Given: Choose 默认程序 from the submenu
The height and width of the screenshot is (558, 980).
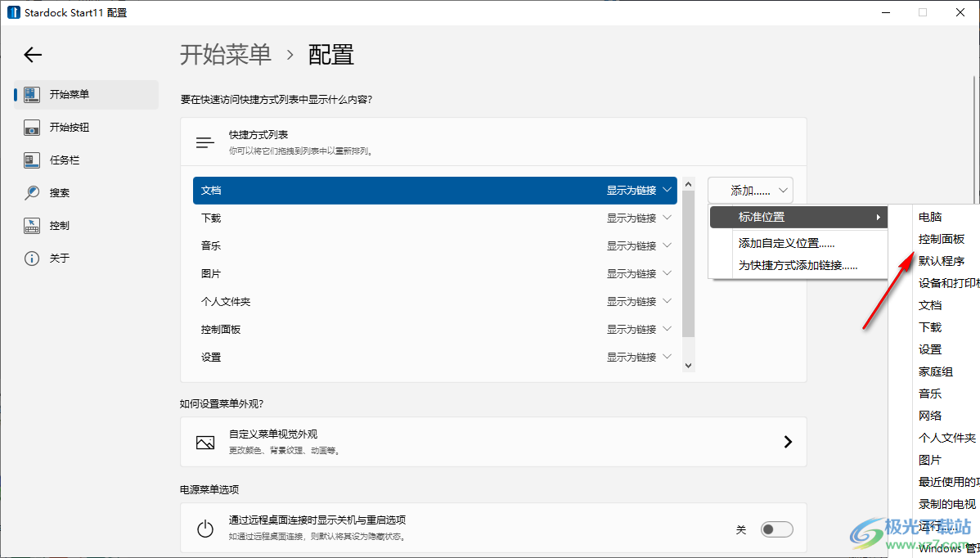Looking at the screenshot, I should (x=941, y=260).
